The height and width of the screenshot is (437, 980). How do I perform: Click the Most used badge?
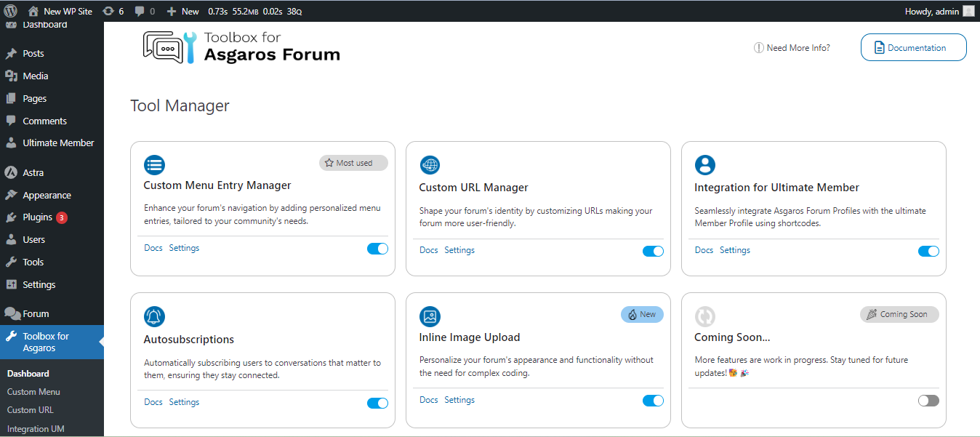(353, 163)
